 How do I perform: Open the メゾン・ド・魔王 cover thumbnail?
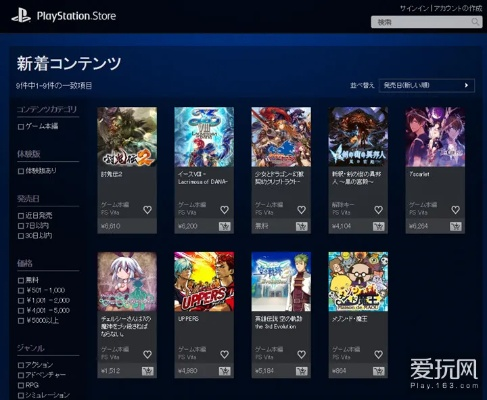358,281
